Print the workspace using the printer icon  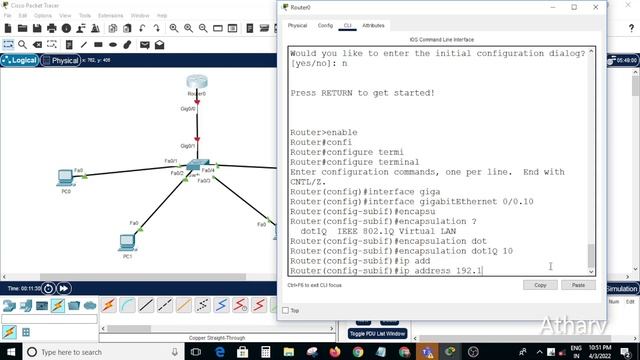(x=52, y=28)
